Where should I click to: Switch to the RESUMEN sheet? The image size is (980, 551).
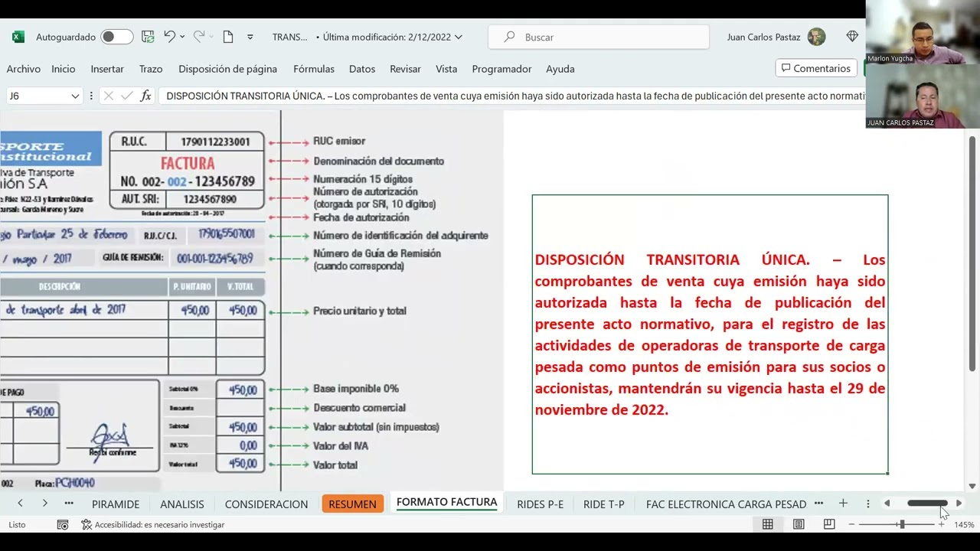[352, 504]
